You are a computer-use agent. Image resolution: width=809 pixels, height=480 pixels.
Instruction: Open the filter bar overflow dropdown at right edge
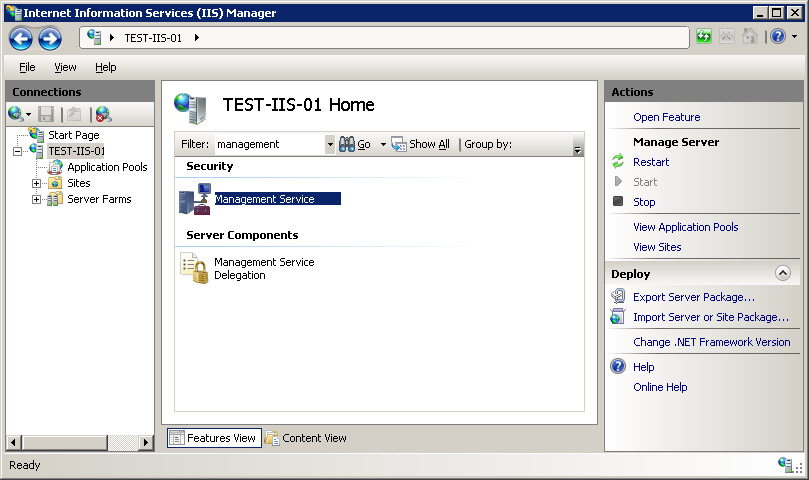pyautogui.click(x=578, y=149)
